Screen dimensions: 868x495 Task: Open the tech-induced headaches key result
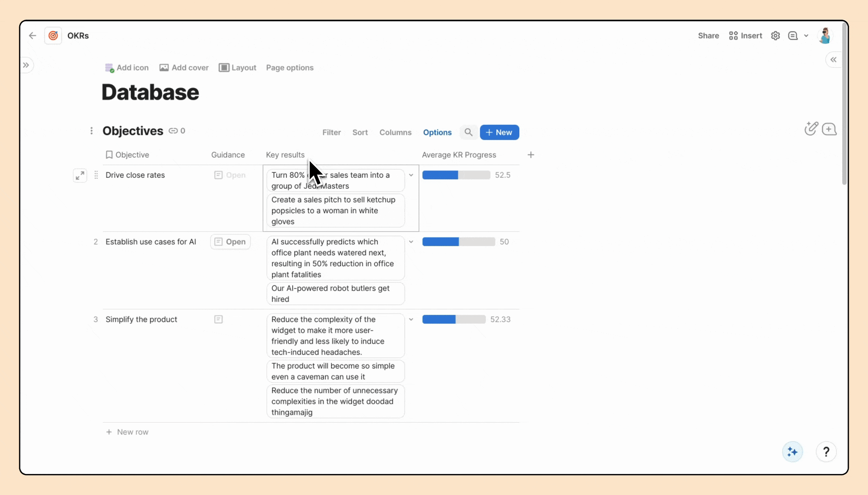pyautogui.click(x=335, y=336)
